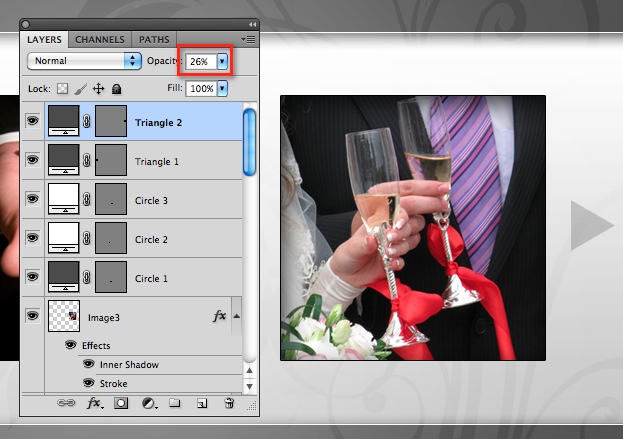623x439 pixels.
Task: Select the Triangle 1 layer name
Action: tap(157, 162)
